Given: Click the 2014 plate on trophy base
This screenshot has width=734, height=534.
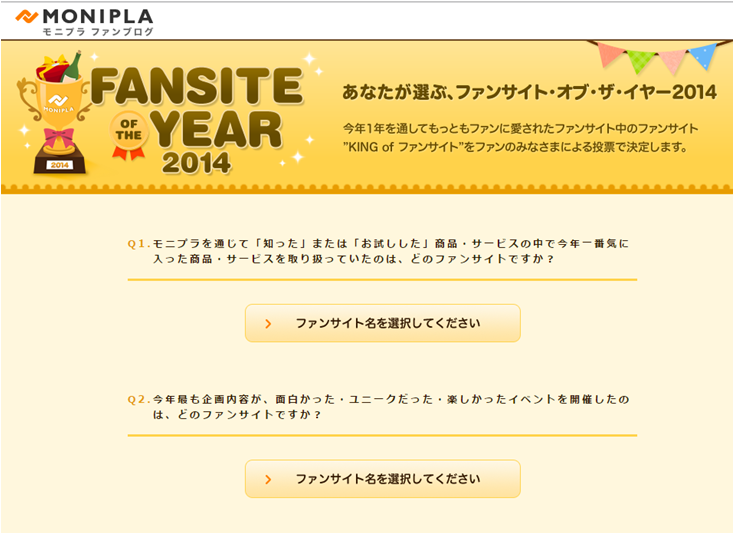Looking at the screenshot, I should coord(59,165).
